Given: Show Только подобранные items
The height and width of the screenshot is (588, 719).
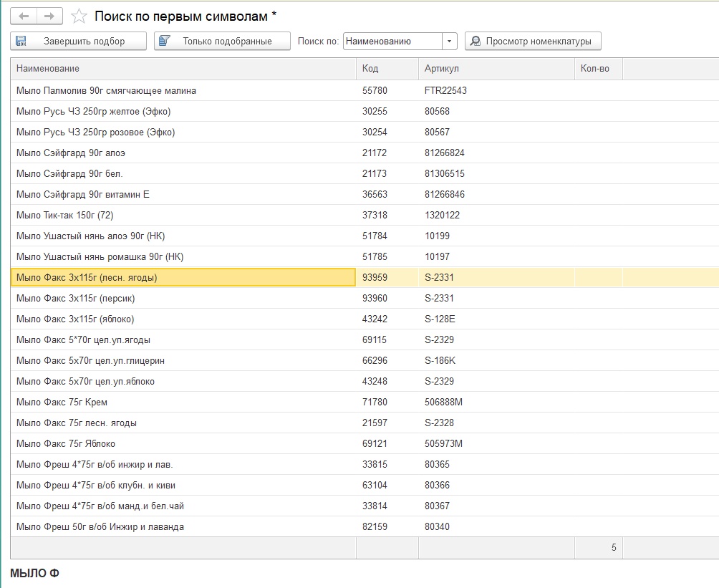Looking at the screenshot, I should (x=223, y=41).
